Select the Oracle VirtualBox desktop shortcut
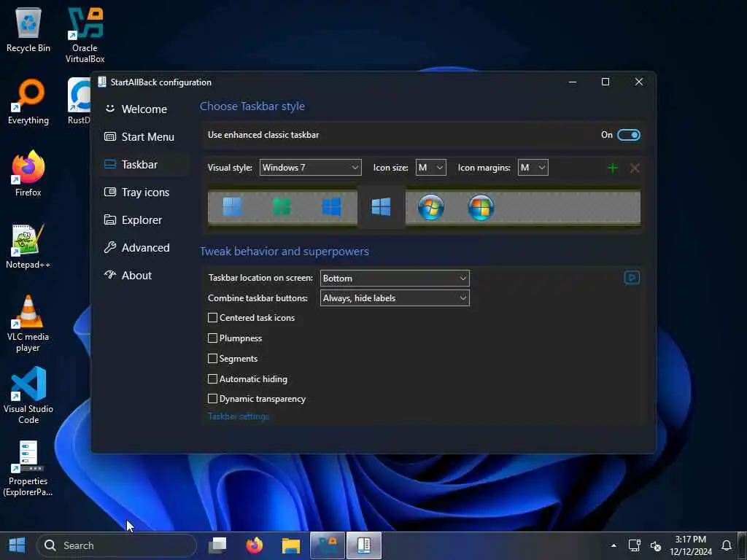Viewport: 747px width, 560px height. pyautogui.click(x=85, y=35)
